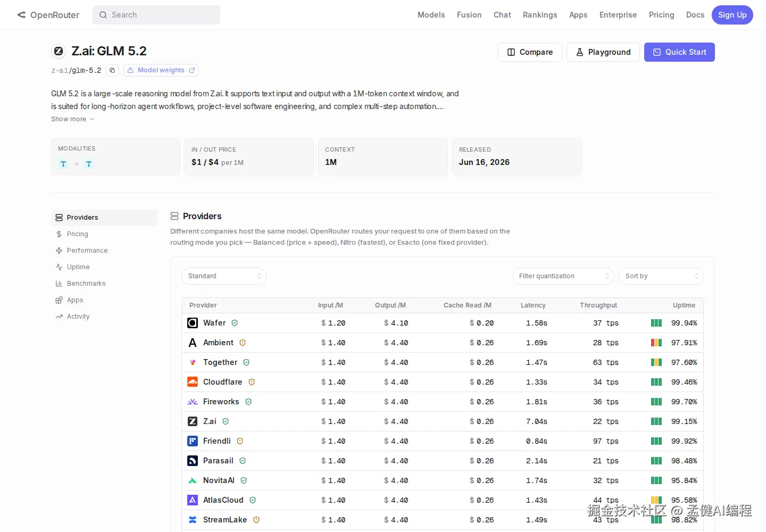
Task: Open the Playground button
Action: tap(603, 52)
